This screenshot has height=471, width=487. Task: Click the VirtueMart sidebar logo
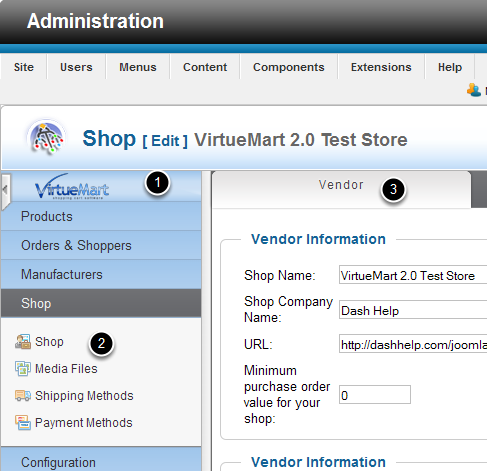click(72, 187)
